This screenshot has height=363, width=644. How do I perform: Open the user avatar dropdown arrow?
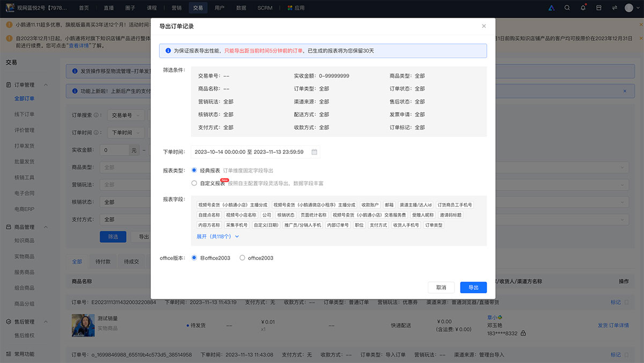point(637,8)
